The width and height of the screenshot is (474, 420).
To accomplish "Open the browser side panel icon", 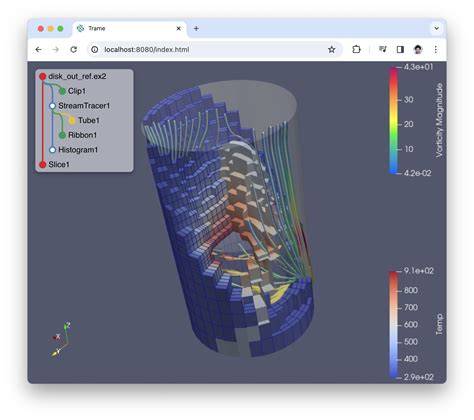I will point(400,50).
